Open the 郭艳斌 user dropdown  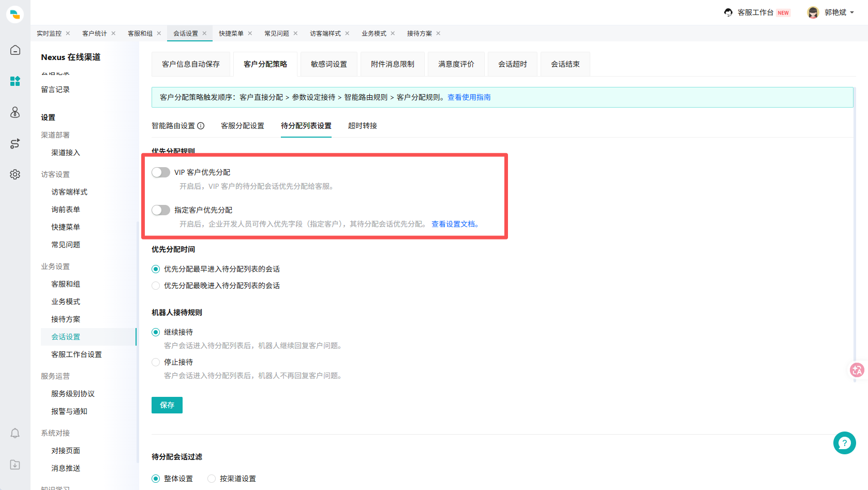831,12
